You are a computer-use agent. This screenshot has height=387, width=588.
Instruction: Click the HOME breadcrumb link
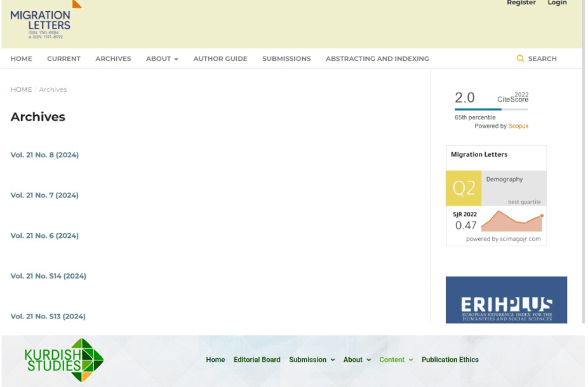pyautogui.click(x=22, y=89)
